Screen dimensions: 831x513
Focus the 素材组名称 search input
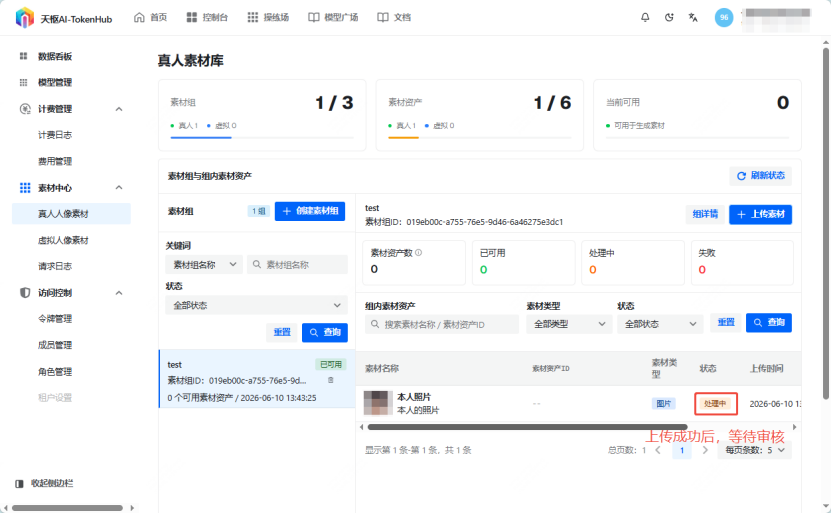click(297, 264)
